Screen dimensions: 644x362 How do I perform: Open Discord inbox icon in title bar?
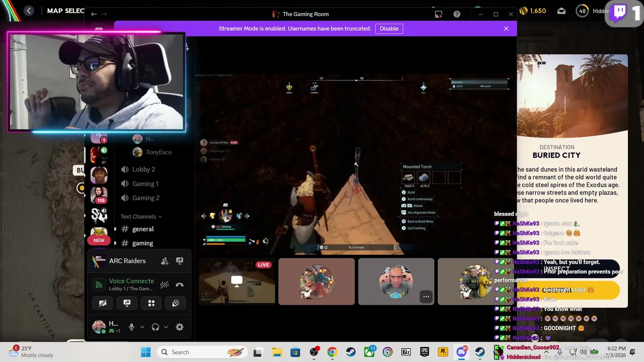(439, 14)
